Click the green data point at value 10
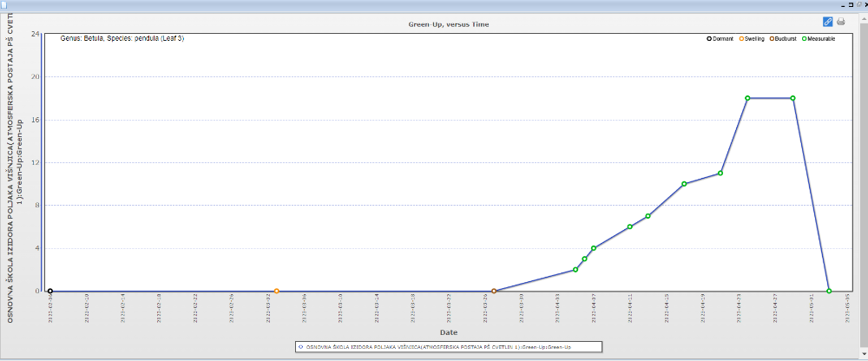This screenshot has height=361, width=868. pyautogui.click(x=684, y=184)
